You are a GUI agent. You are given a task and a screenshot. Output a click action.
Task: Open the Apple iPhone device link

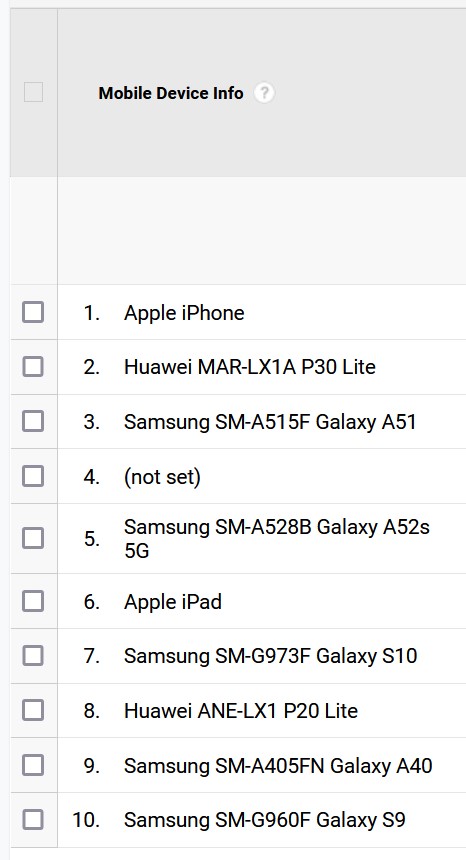(x=184, y=313)
